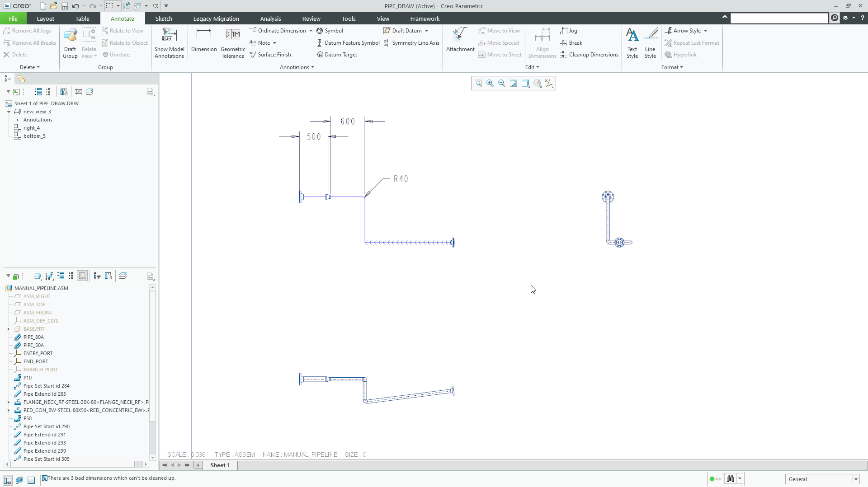The width and height of the screenshot is (868, 487).
Task: Open the Geometric Tolerance tool
Action: 233,43
